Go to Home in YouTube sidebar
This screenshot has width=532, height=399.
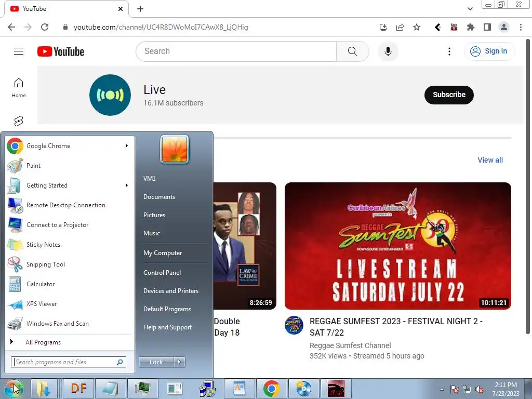(19, 87)
